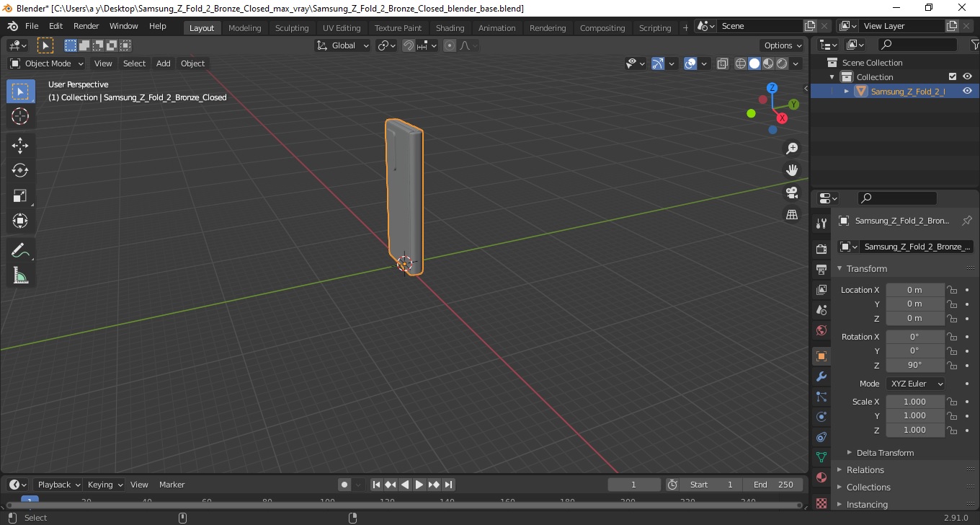
Task: Activate the Move tool
Action: coord(20,145)
